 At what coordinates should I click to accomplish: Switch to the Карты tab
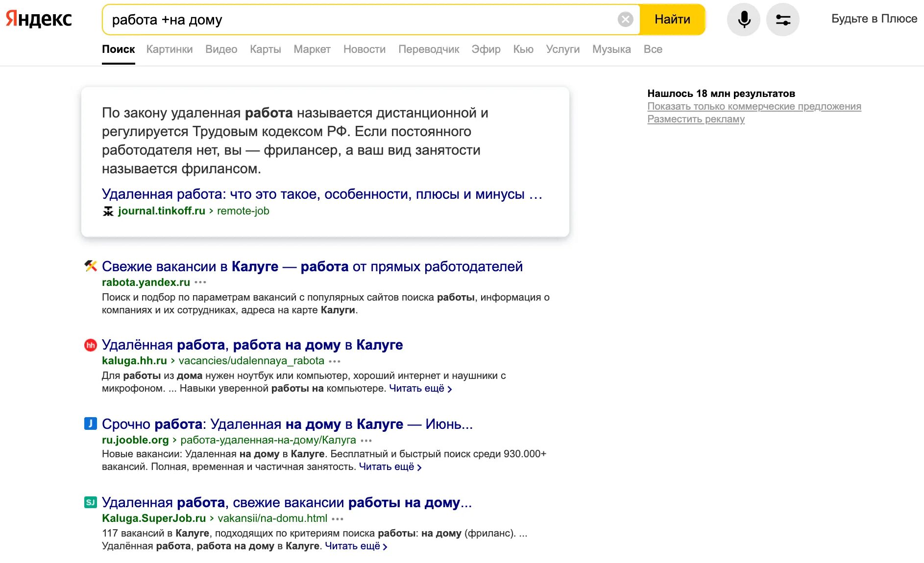click(x=266, y=49)
